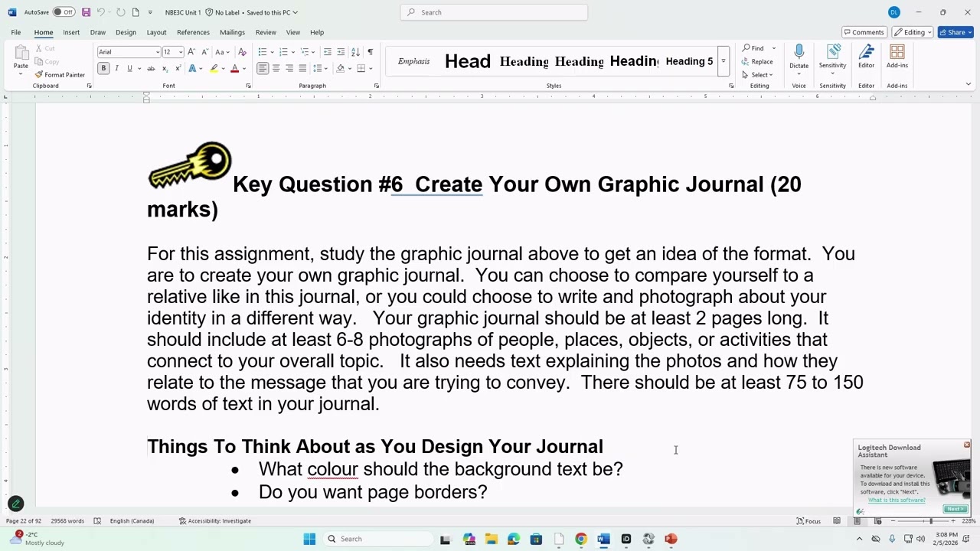Click the font color red A swatch
The width and height of the screenshot is (980, 551).
click(234, 69)
